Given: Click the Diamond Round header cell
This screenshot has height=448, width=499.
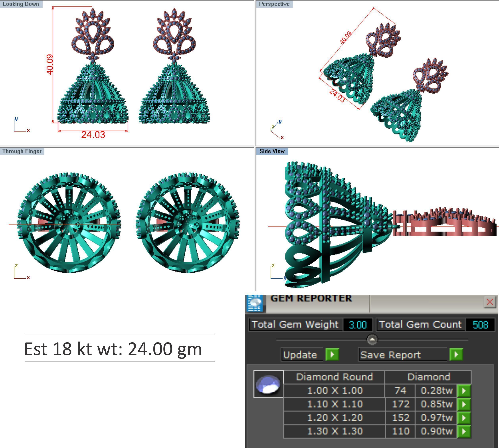Looking at the screenshot, I should (334, 377).
